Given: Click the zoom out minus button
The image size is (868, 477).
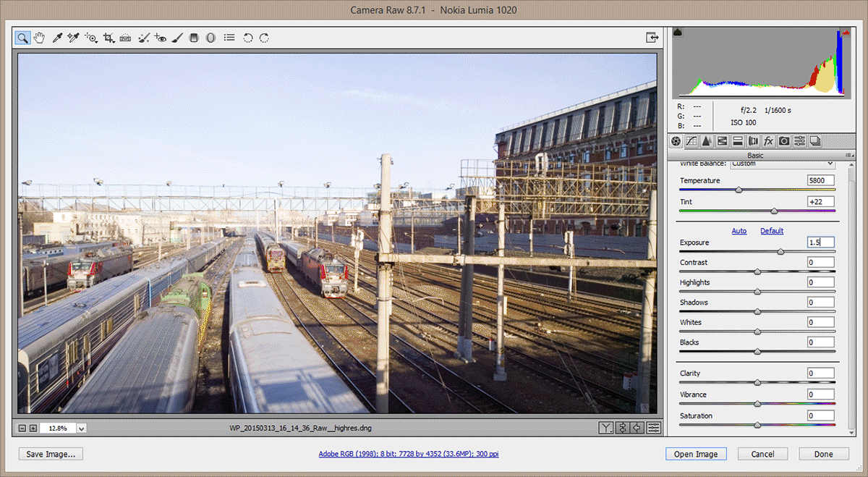Looking at the screenshot, I should click(x=22, y=429).
